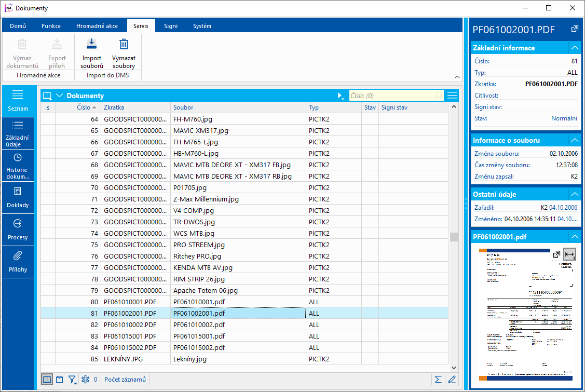This screenshot has width=585, height=392.
Task: Collapse the Základní informace panel
Action: [574, 48]
